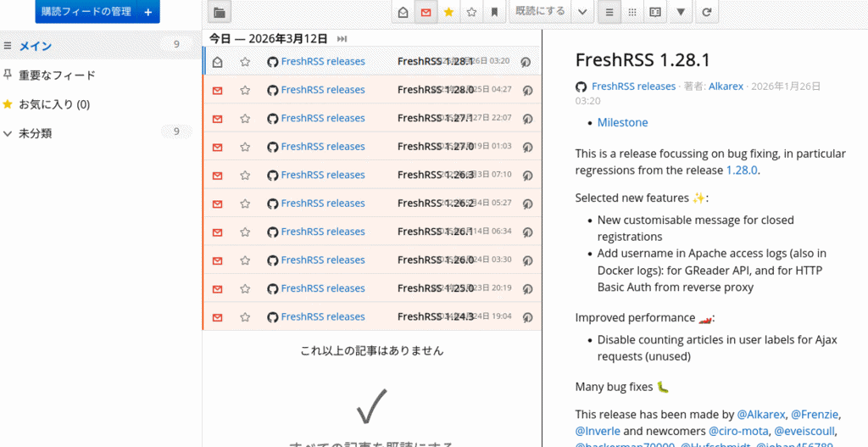Open dropdown arrow beside 既読にする
The image size is (868, 447).
[581, 13]
